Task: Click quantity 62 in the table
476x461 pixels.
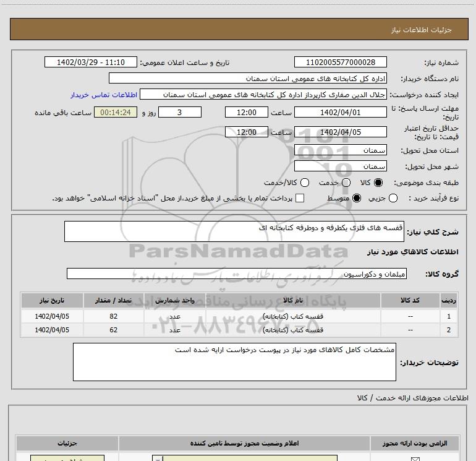Action: (114, 330)
